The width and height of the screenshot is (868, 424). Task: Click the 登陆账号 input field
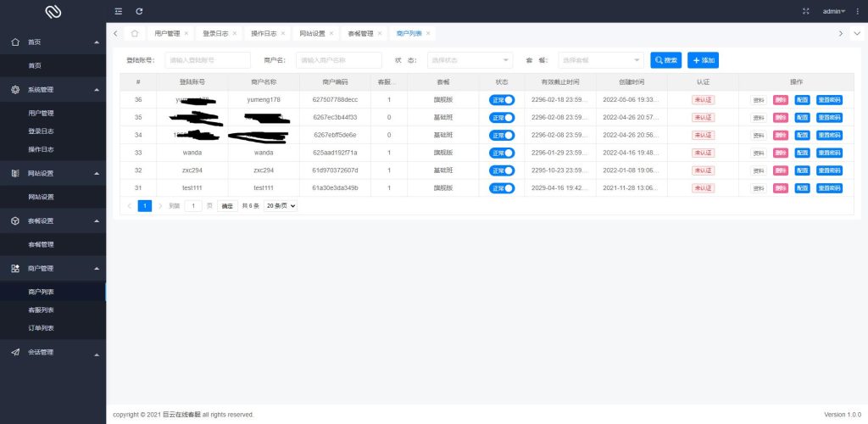(208, 60)
